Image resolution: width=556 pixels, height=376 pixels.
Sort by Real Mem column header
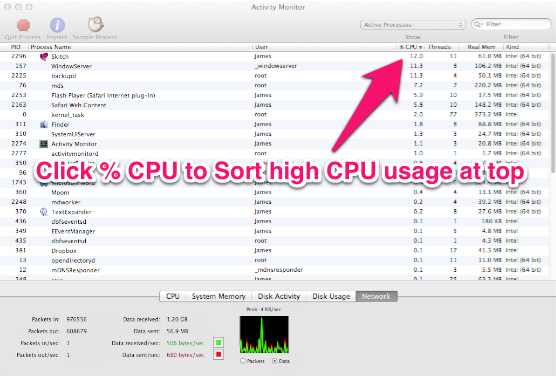pos(481,47)
